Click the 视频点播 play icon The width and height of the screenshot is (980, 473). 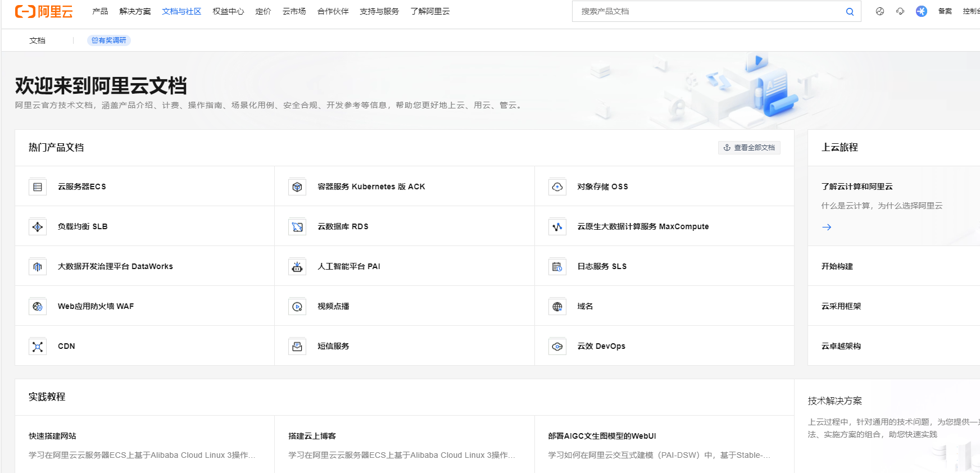pos(297,307)
